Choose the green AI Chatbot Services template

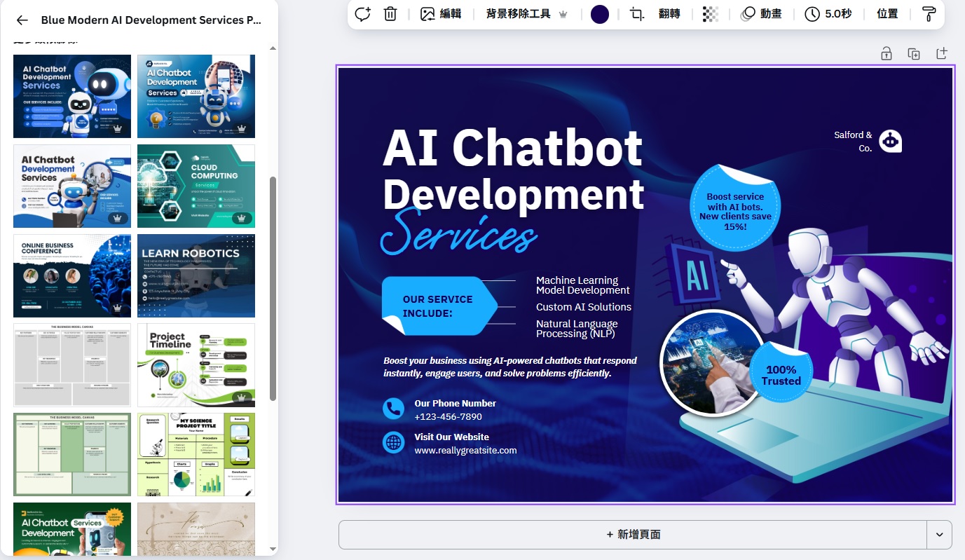[x=72, y=528]
